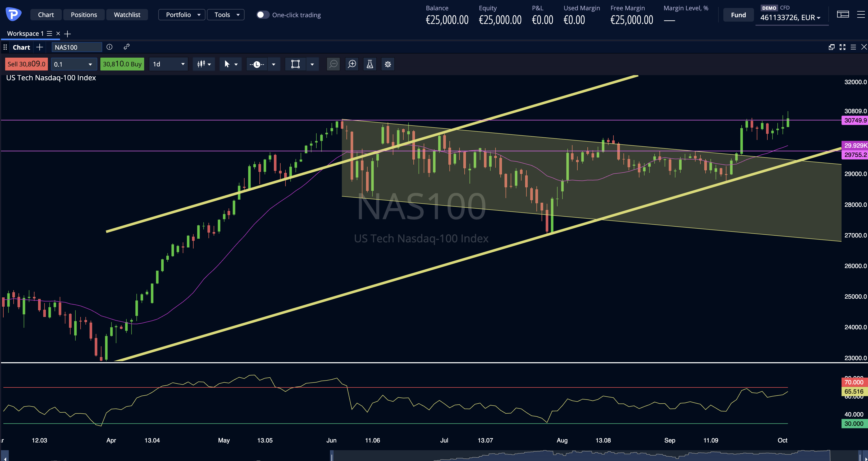Screen dimensions: 868x461
Task: Grab the Chart panel drag handle dots
Action: [x=5, y=47]
